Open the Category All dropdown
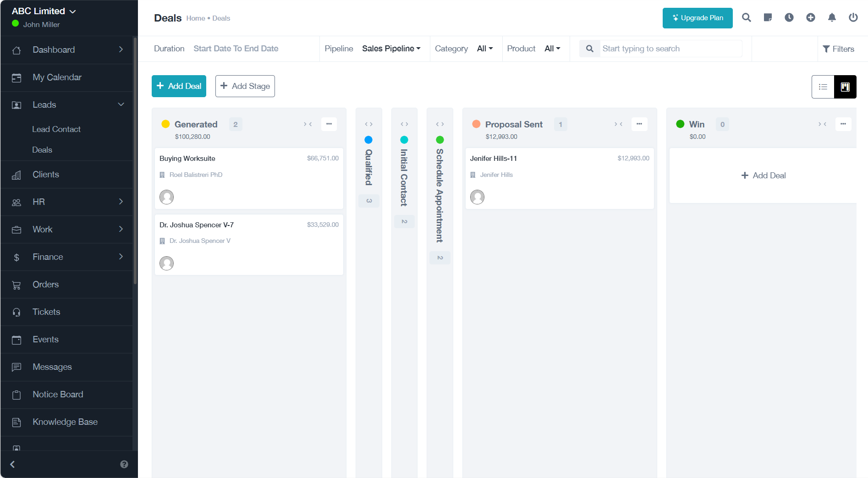Viewport: 868px width, 478px height. point(484,49)
